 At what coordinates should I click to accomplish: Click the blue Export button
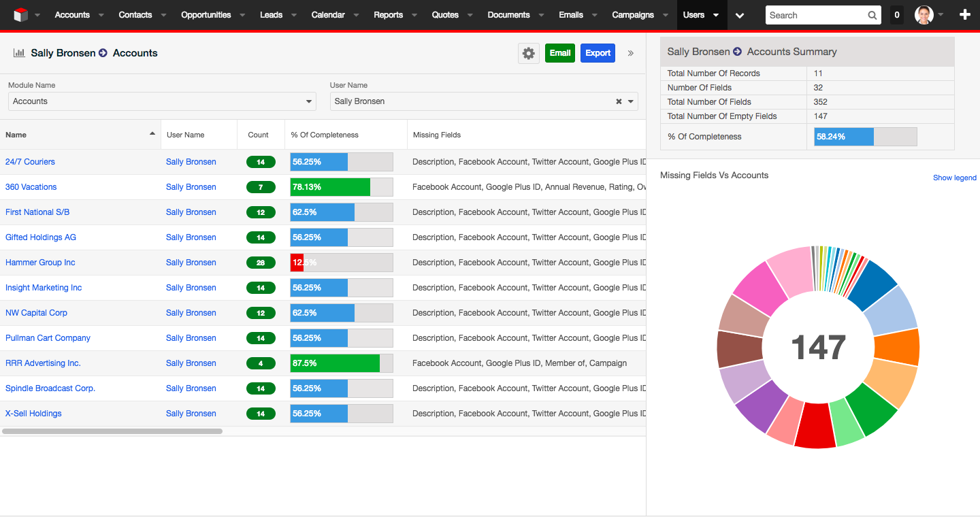[598, 53]
